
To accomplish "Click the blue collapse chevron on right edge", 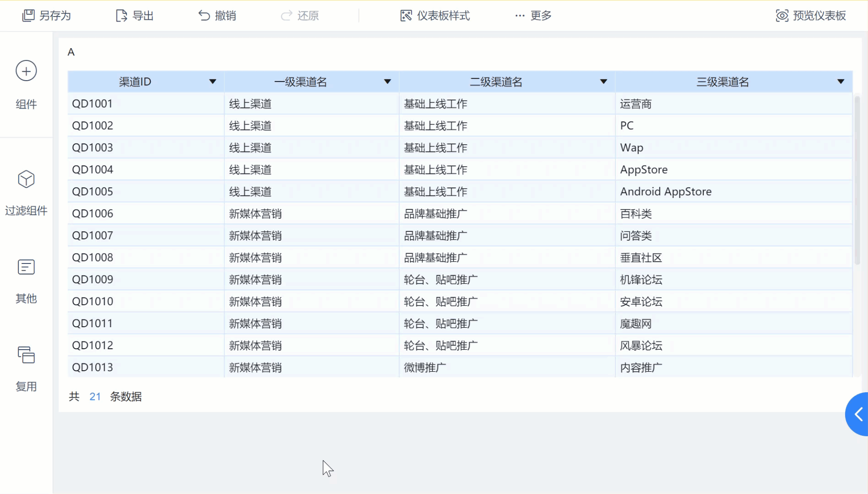I will (857, 414).
